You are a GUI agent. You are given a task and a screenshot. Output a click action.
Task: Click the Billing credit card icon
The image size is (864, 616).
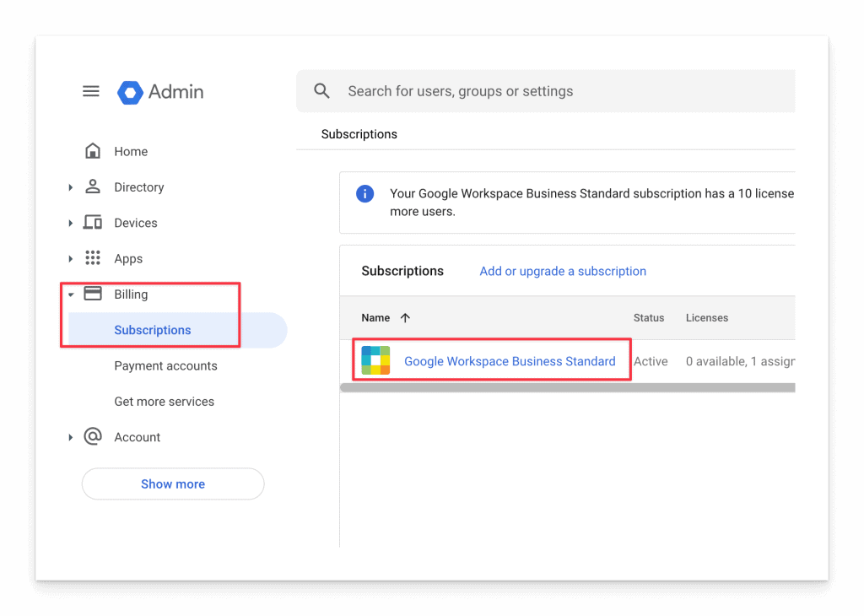click(93, 294)
